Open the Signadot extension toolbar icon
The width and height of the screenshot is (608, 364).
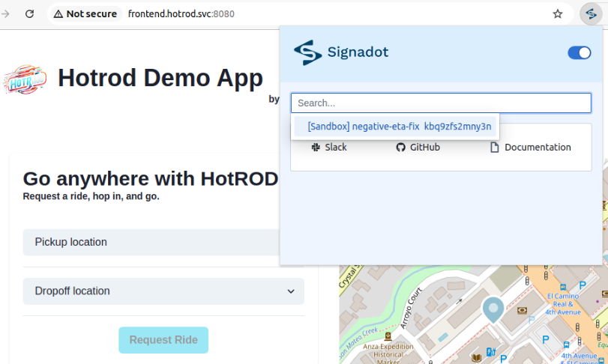[591, 14]
